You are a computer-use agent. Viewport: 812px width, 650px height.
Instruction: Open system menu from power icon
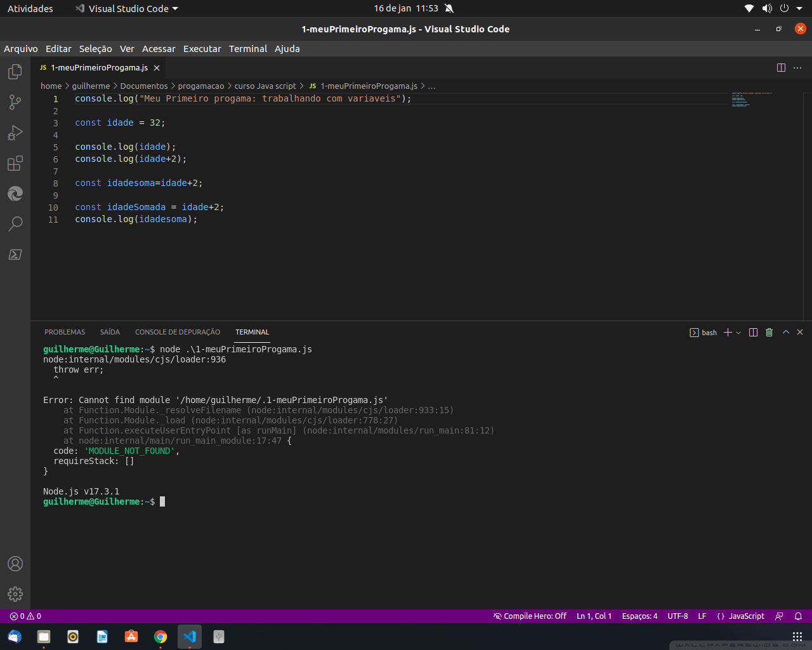tap(784, 8)
